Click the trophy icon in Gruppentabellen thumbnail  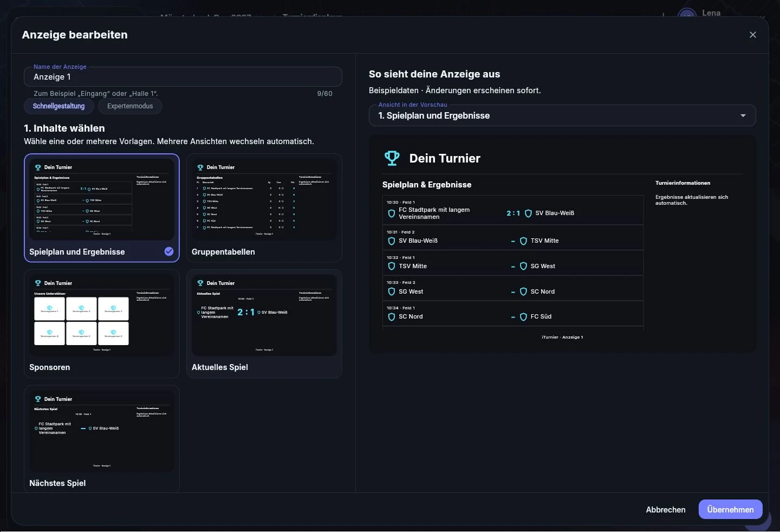click(x=200, y=167)
